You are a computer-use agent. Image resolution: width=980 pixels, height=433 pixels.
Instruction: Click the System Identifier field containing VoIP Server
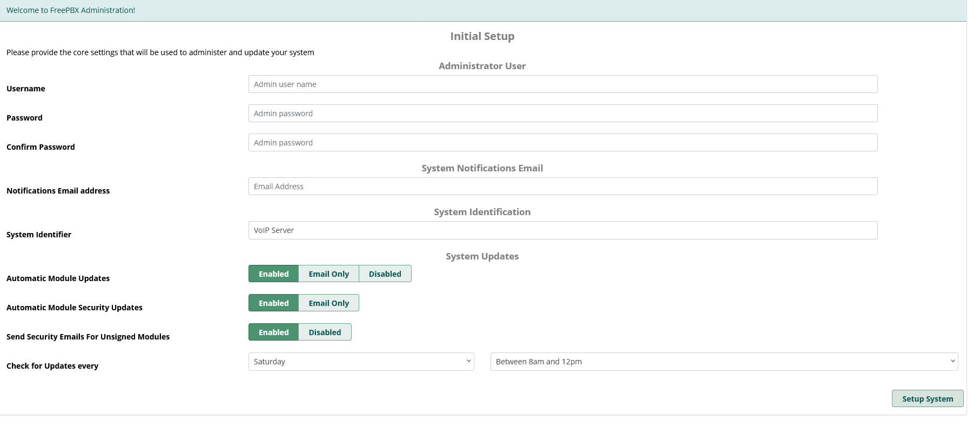coord(562,230)
